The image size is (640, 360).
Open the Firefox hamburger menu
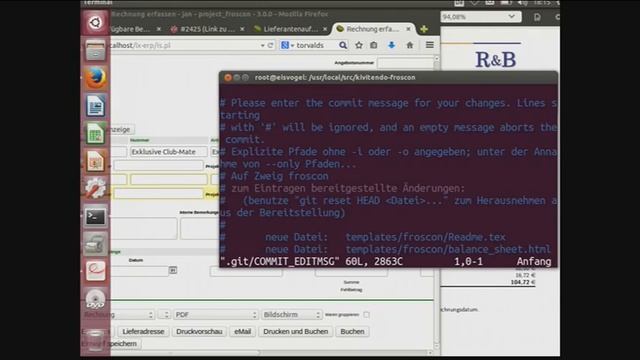tap(429, 45)
